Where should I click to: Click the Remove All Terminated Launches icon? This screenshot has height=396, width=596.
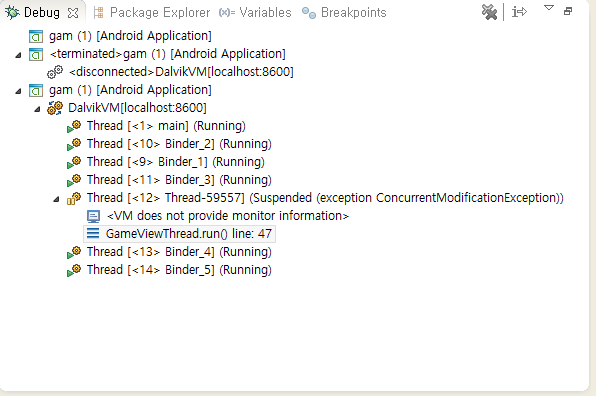click(x=489, y=12)
